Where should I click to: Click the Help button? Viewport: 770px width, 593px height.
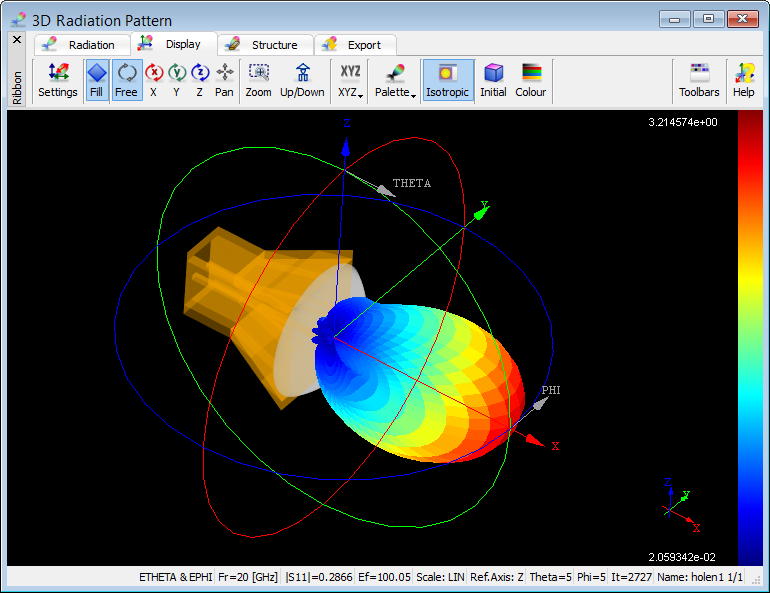[x=744, y=80]
